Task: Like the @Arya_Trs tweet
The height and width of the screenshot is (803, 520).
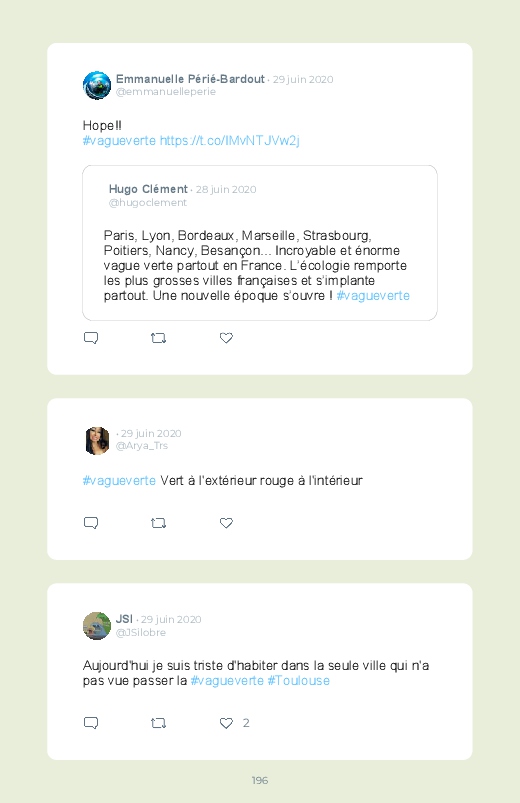Action: pos(226,523)
